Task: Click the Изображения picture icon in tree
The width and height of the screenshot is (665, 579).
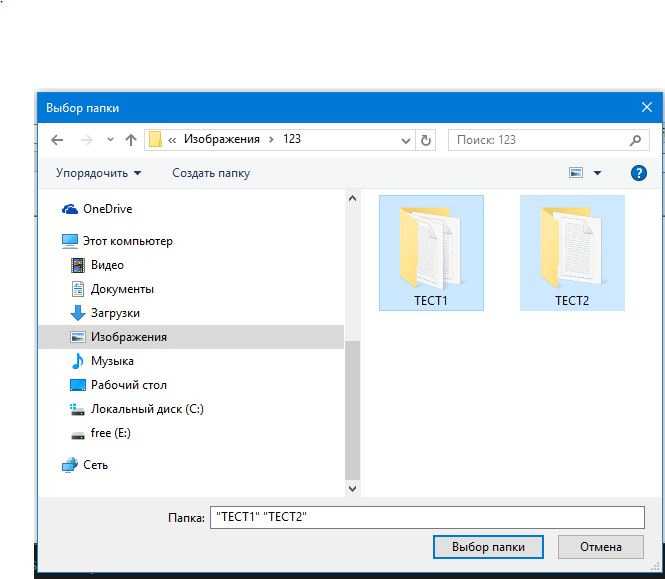Action: (78, 337)
